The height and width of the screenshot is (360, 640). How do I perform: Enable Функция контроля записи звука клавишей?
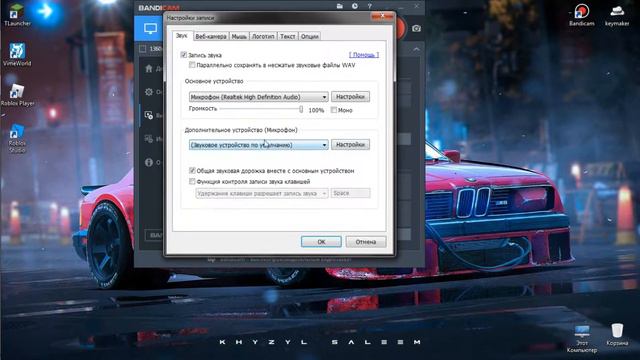point(192,181)
